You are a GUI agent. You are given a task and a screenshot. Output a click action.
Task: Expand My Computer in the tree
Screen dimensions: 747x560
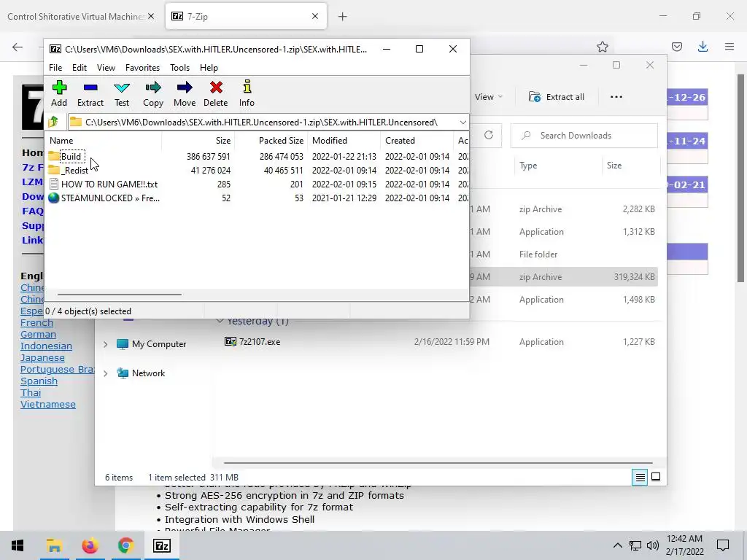click(105, 344)
